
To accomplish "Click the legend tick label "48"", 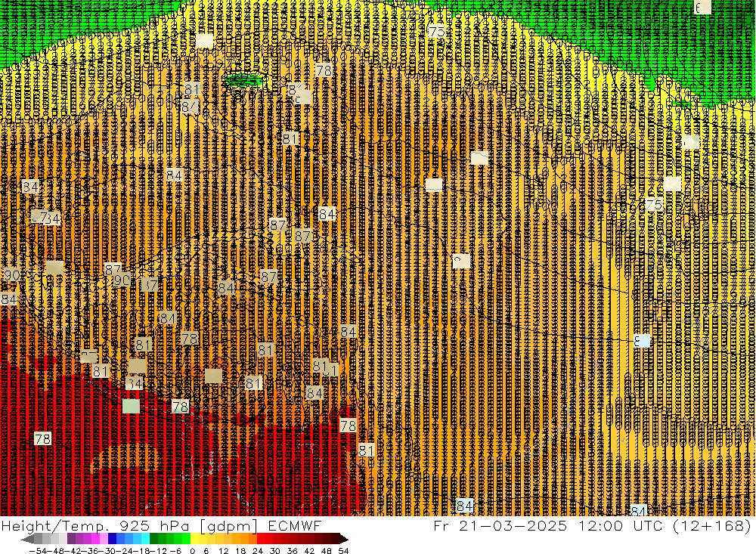I will (327, 551).
